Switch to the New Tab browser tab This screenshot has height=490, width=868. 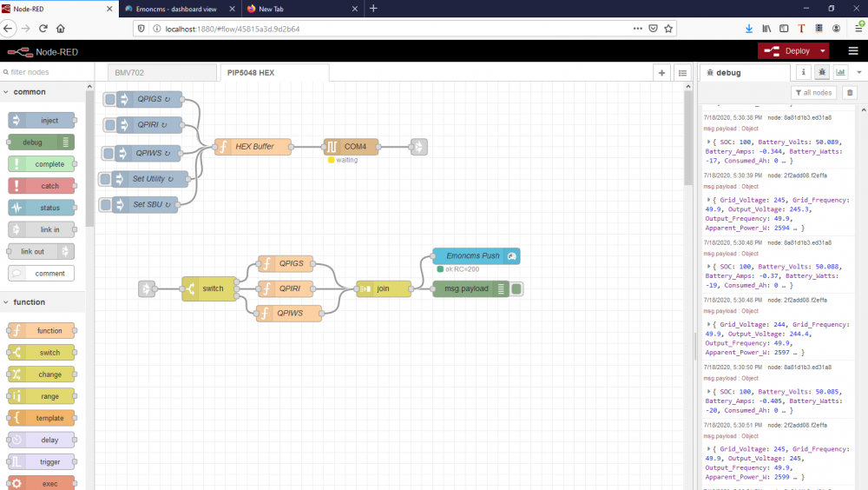[x=302, y=9]
